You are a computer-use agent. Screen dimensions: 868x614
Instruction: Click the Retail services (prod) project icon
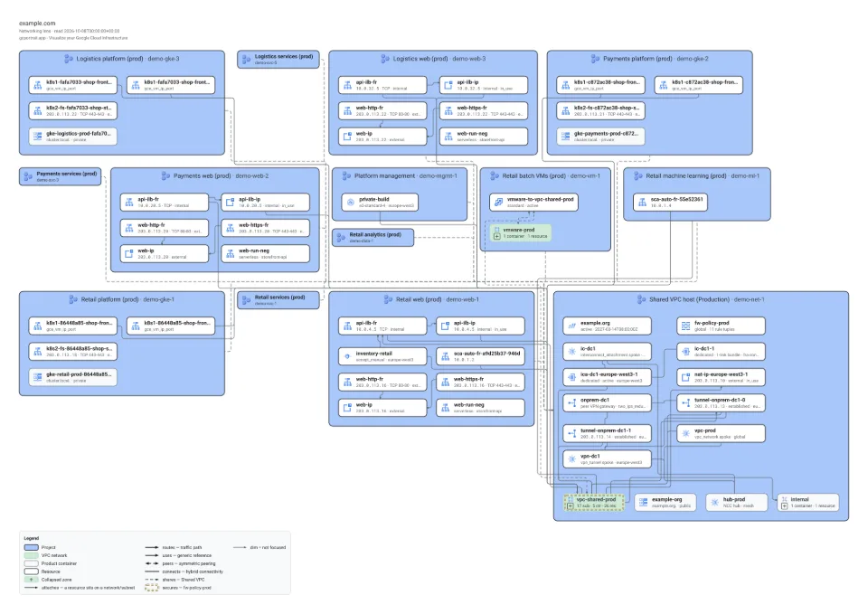tap(246, 300)
